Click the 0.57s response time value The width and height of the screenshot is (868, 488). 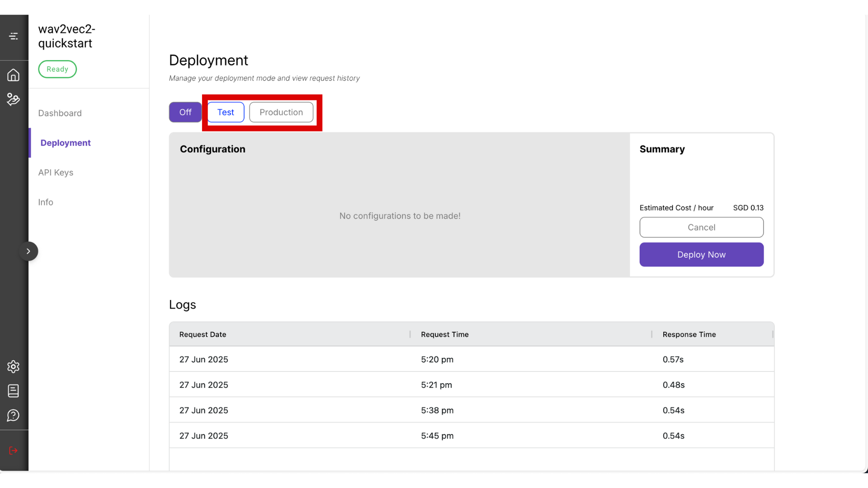[673, 359]
